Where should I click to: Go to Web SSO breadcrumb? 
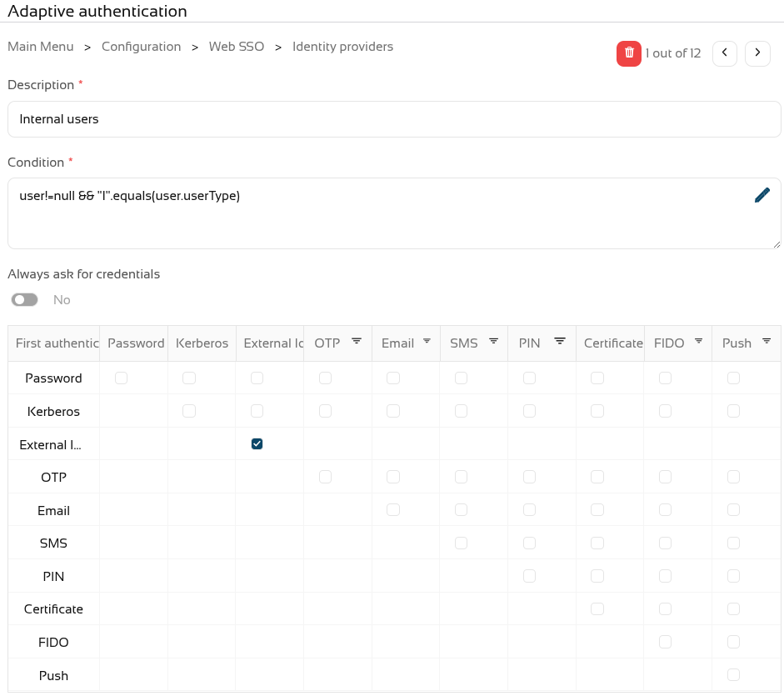click(237, 47)
